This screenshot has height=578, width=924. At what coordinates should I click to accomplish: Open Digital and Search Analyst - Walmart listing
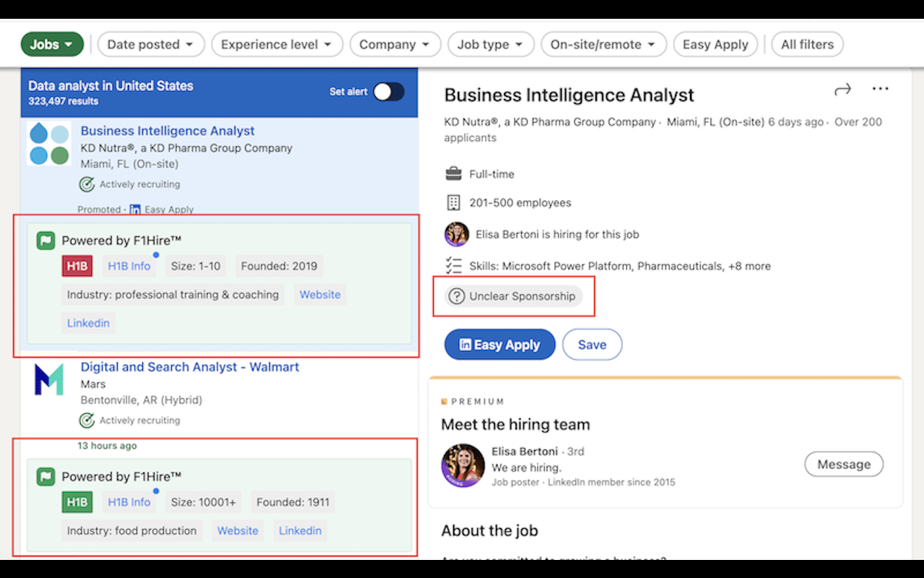coord(190,367)
